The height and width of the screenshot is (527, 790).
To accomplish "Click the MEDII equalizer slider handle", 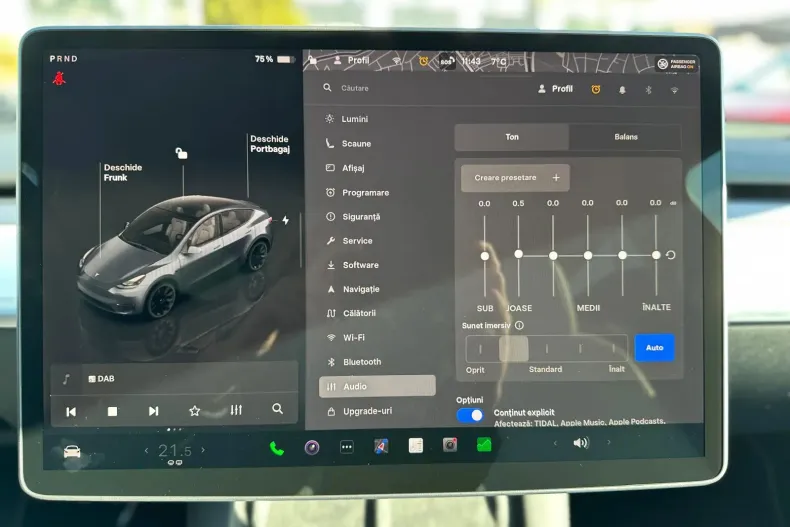I will [x=588, y=255].
